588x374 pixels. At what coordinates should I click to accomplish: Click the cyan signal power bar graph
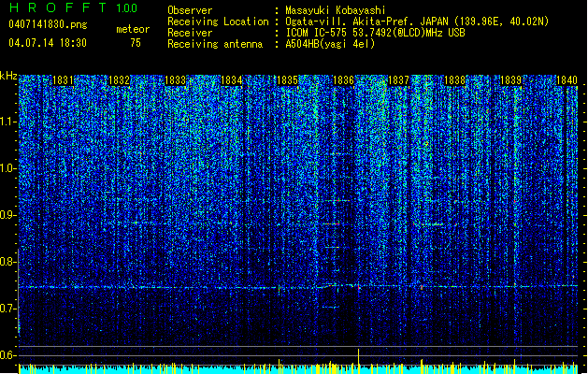point(298,369)
